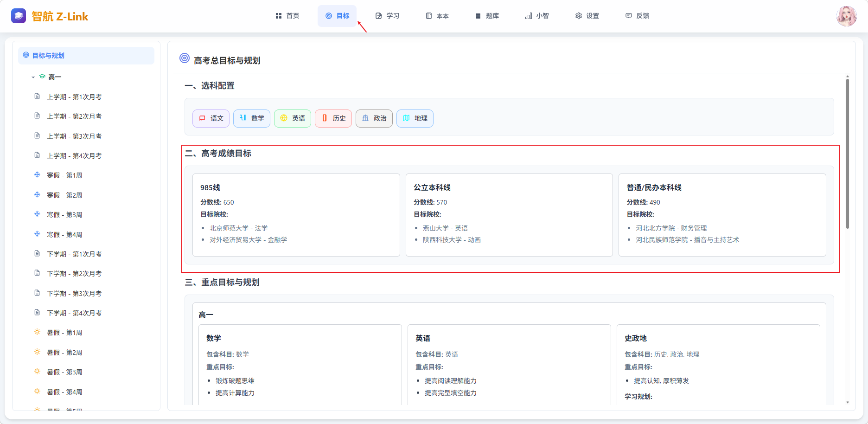Go to the 题库 question bank tab
The width and height of the screenshot is (868, 424).
coord(487,16)
